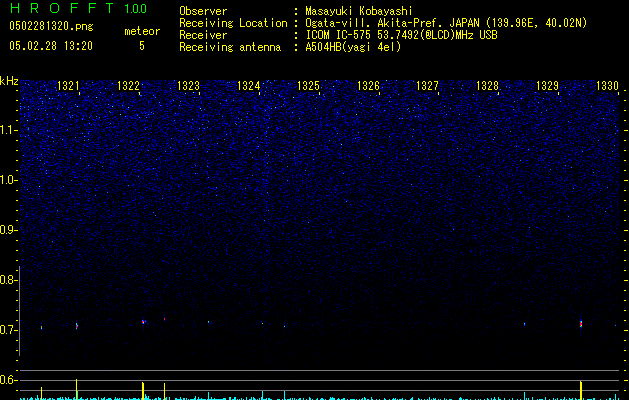Click the 1330 time axis marker
This screenshot has height=400, width=629.
[607, 86]
